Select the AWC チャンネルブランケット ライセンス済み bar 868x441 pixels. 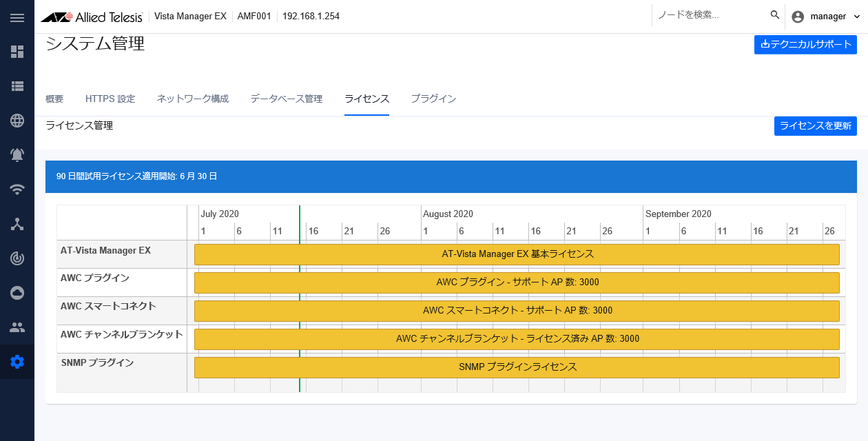click(517, 339)
